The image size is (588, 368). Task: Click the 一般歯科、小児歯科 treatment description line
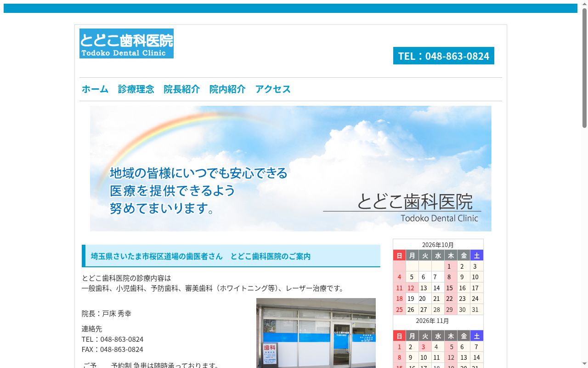pos(213,288)
